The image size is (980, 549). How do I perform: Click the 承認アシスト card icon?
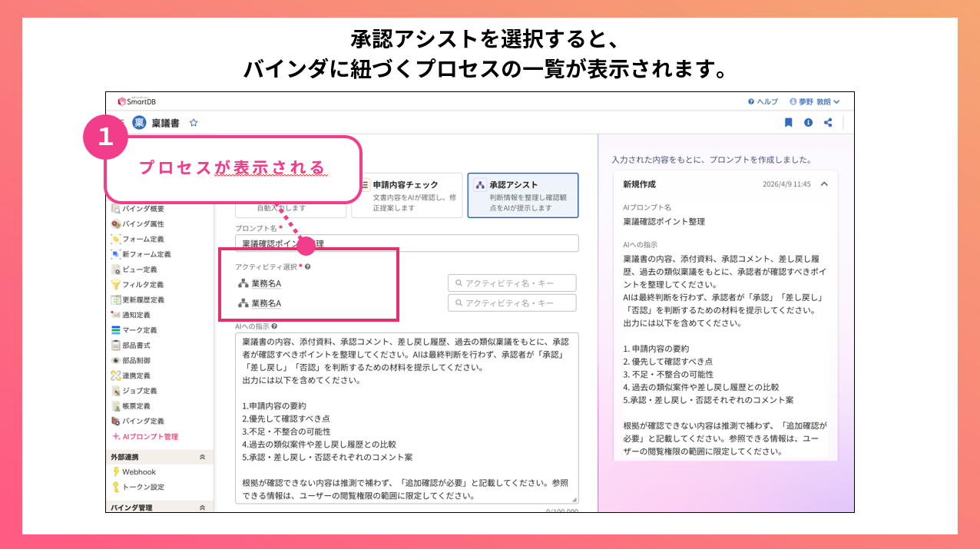[x=480, y=185]
